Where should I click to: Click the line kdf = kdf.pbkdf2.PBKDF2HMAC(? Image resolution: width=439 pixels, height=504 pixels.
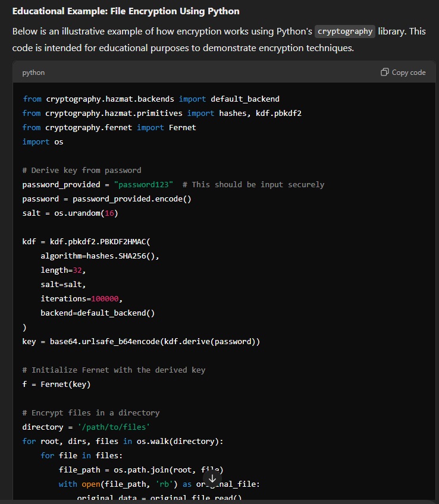(x=86, y=242)
